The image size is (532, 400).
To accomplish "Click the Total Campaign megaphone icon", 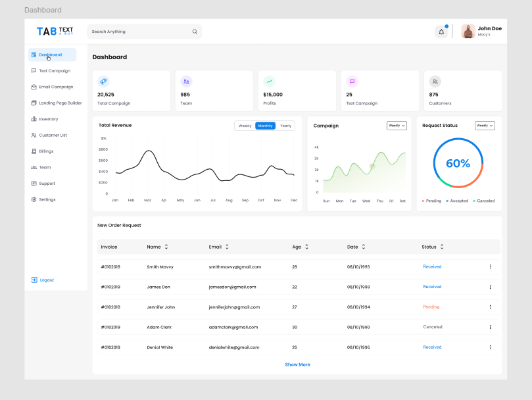I will (103, 82).
